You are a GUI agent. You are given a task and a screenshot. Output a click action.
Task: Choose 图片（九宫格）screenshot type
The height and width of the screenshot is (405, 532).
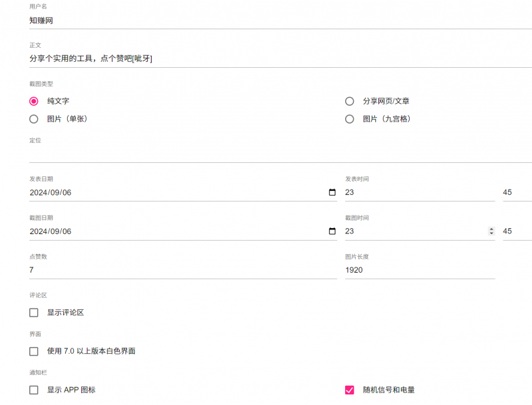[x=350, y=119]
